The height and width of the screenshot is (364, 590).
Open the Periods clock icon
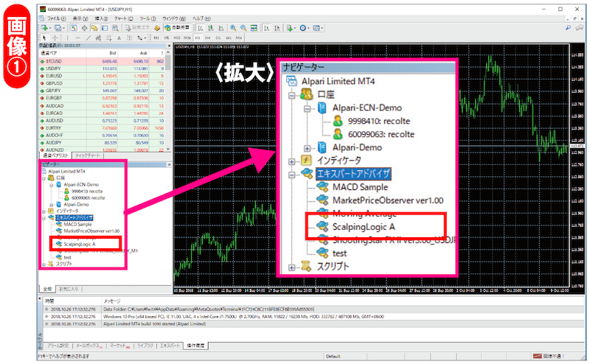[303, 28]
